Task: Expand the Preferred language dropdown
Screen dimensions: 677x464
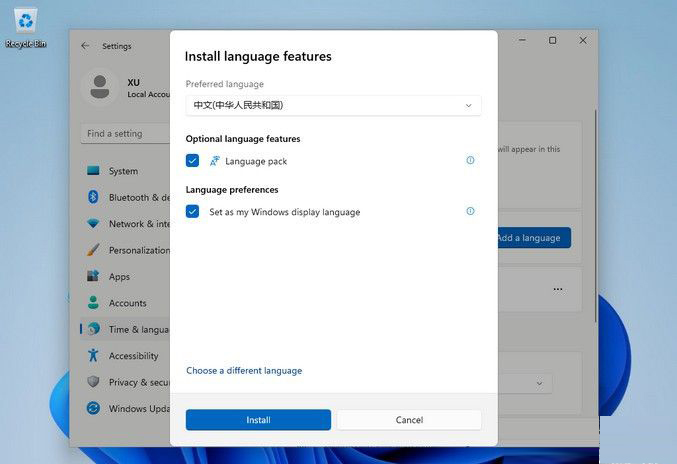Action: pyautogui.click(x=333, y=105)
